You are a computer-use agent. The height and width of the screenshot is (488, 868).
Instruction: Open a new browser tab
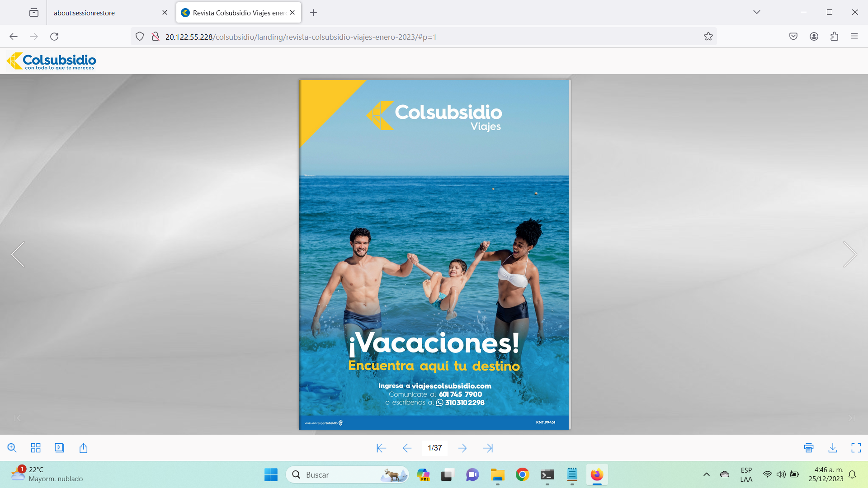pos(313,13)
